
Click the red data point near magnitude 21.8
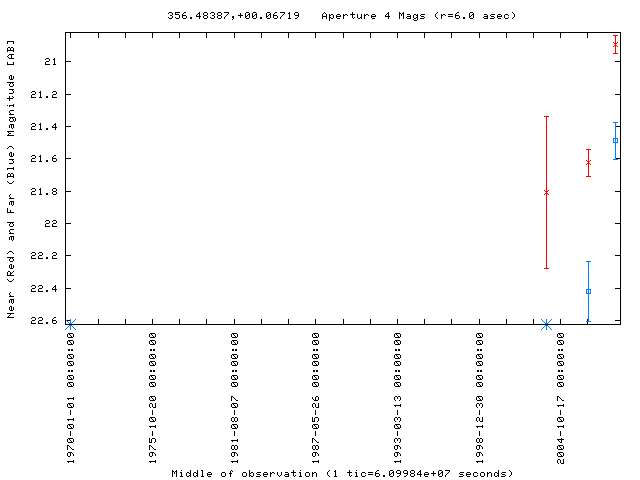coord(547,192)
